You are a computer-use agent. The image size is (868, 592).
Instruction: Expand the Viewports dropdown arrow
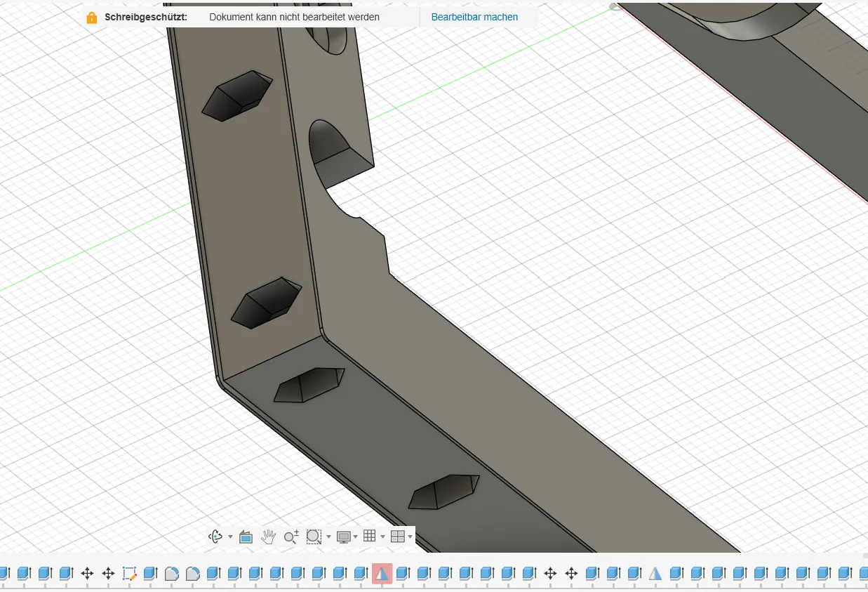(410, 537)
